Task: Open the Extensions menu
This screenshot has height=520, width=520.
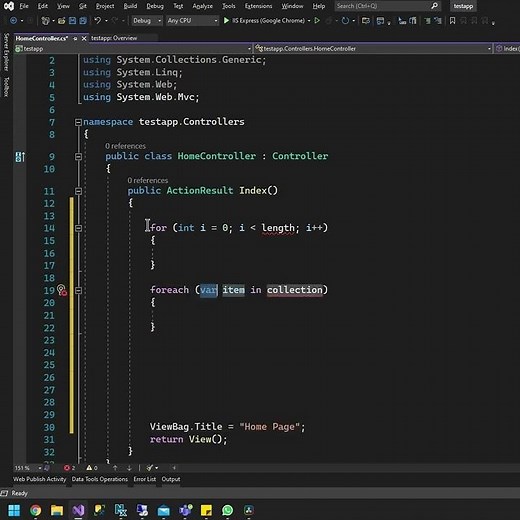Action: point(258,6)
